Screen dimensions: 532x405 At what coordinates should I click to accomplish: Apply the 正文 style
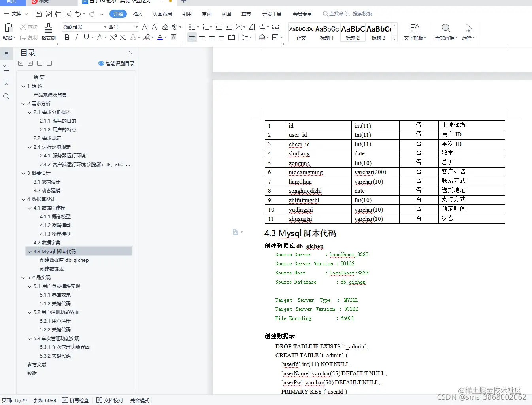[x=301, y=32]
